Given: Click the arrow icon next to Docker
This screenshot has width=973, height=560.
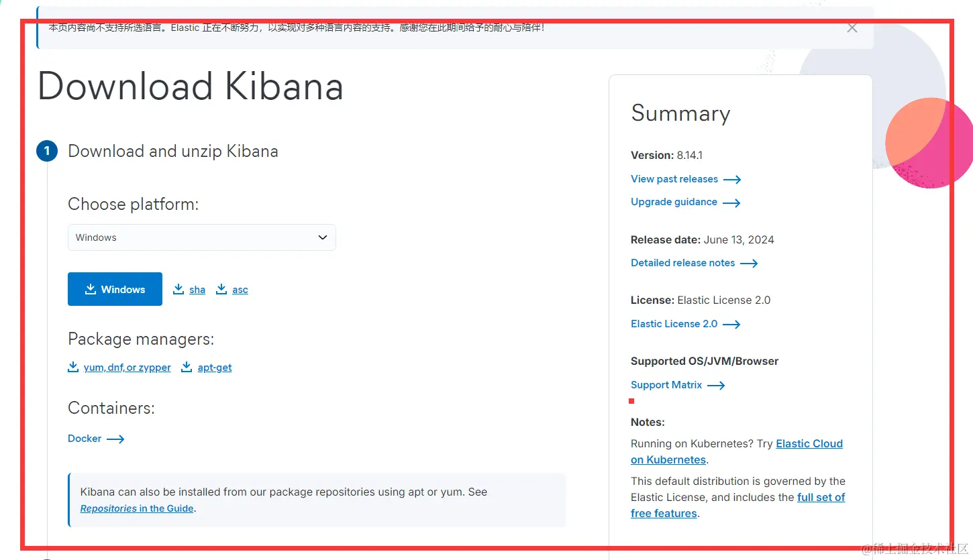Looking at the screenshot, I should tap(115, 439).
